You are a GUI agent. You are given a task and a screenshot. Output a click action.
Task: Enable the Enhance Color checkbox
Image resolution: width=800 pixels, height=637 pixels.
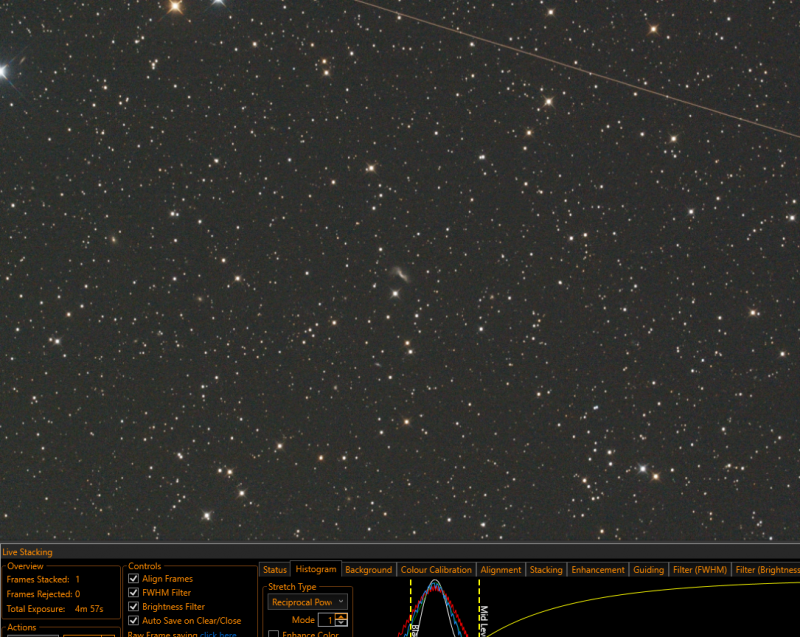(x=273, y=634)
